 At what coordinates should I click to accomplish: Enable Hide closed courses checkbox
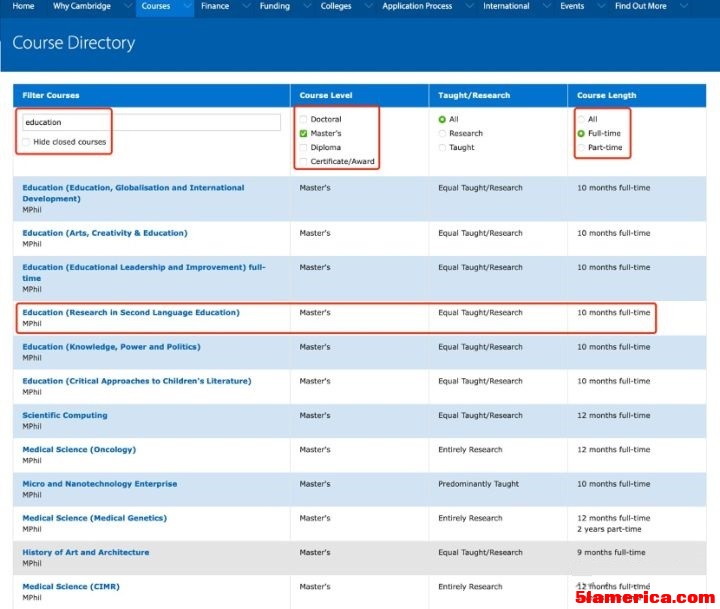[x=27, y=142]
